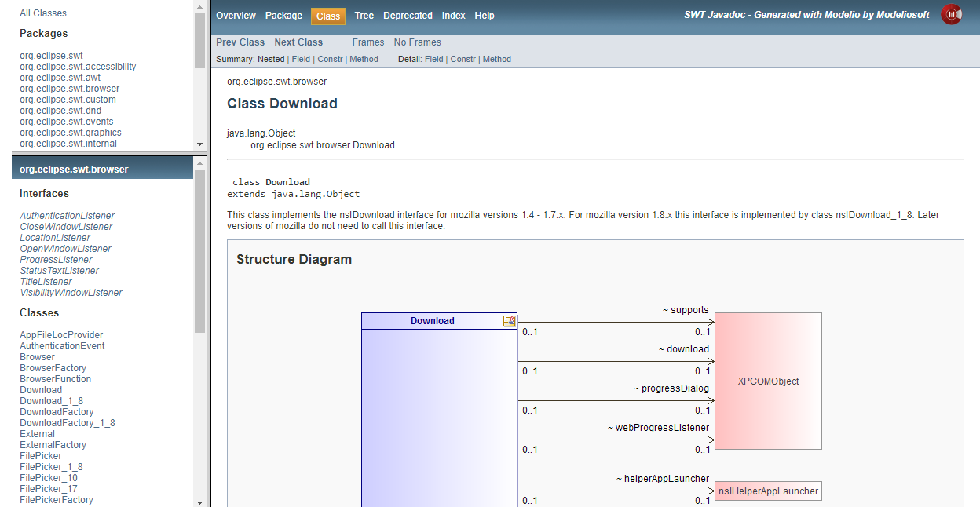The image size is (980, 507).
Task: Jump to Field detail
Action: pyautogui.click(x=433, y=59)
